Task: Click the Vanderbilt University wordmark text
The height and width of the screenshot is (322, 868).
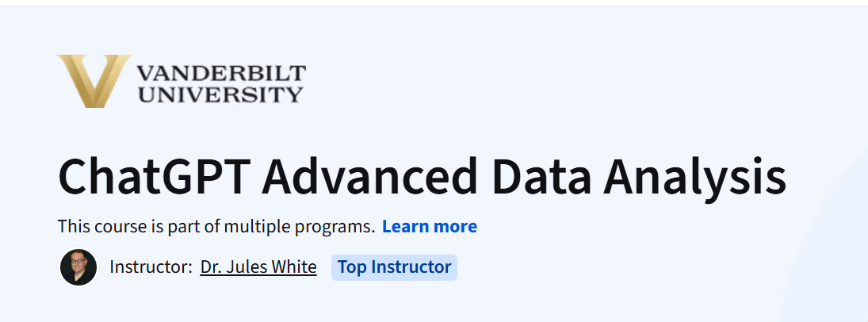Action: tap(221, 84)
